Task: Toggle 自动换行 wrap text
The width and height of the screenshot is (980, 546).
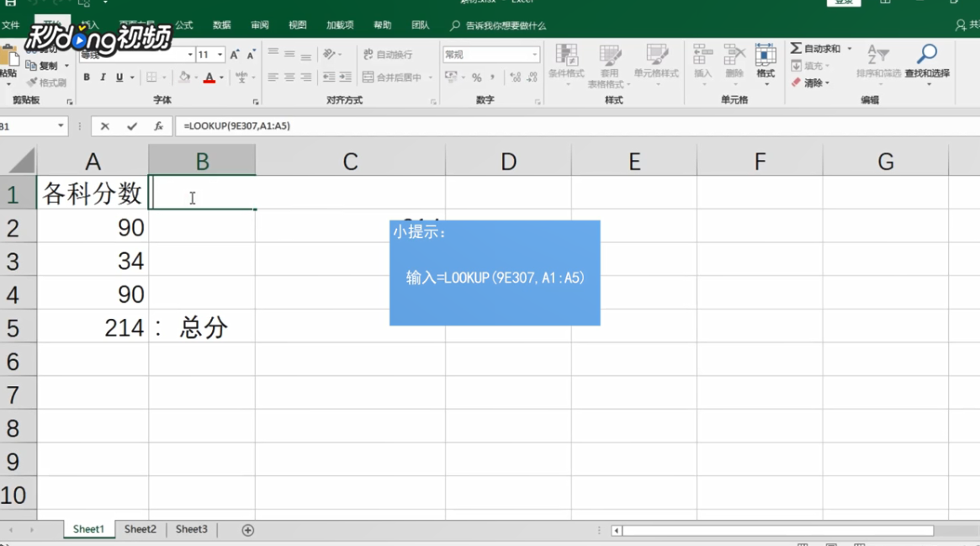Action: pos(388,55)
